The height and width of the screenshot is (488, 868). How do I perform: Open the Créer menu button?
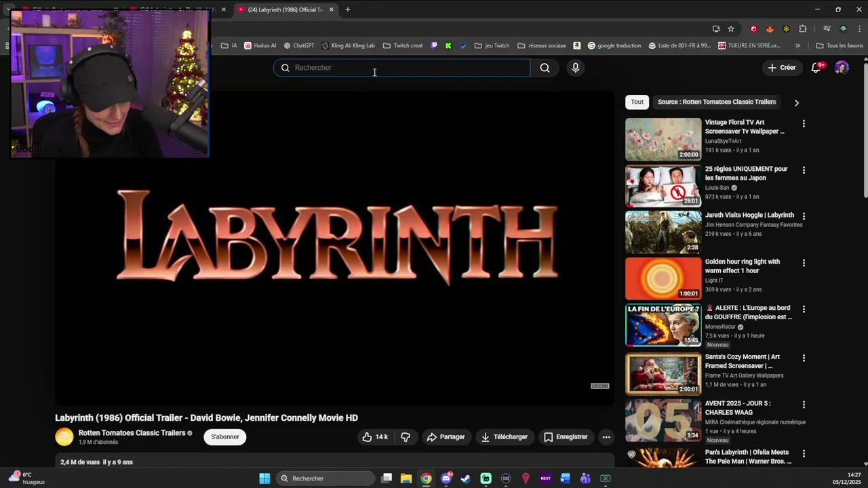(781, 68)
